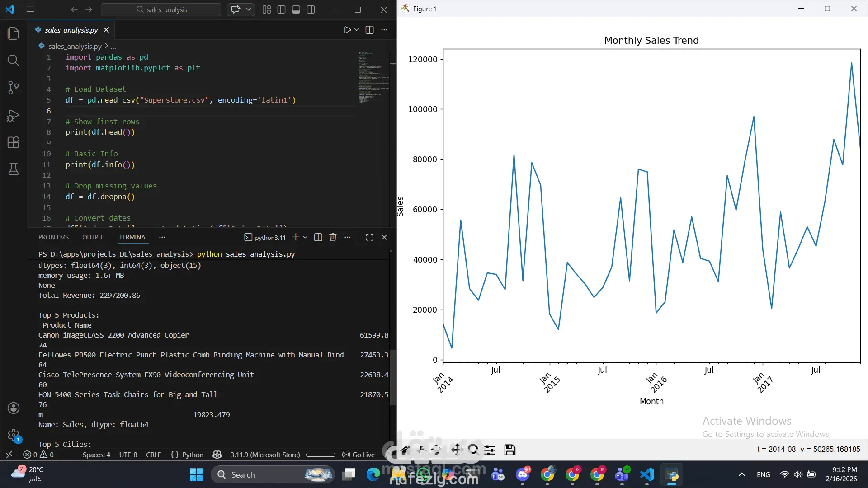This screenshot has width=868, height=488.
Task: Maximize the terminal panel size
Action: coord(369,237)
